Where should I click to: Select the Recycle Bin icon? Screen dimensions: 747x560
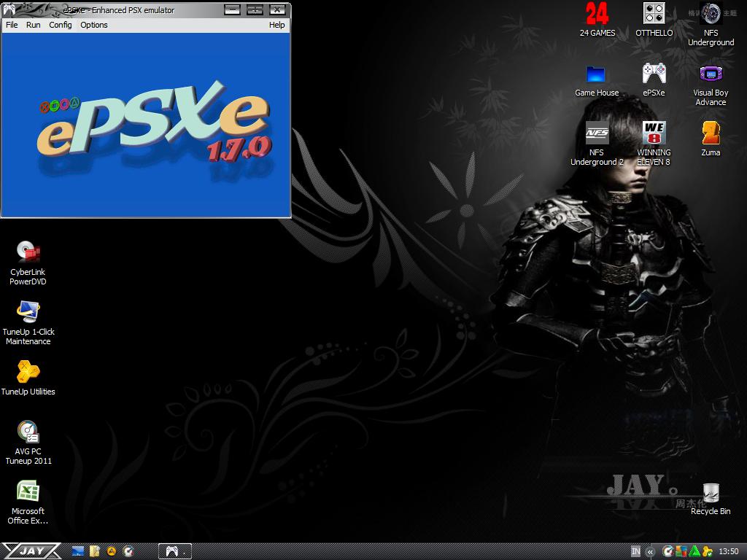click(x=711, y=499)
